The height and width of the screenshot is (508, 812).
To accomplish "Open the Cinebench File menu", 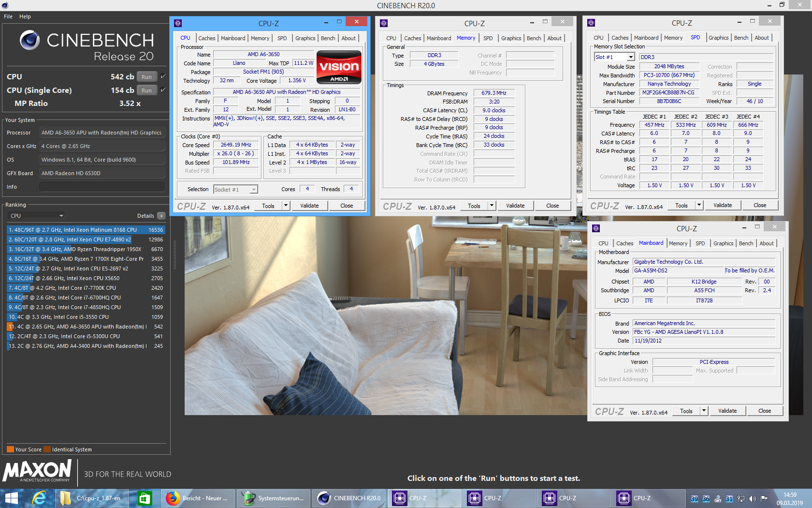I will click(8, 16).
